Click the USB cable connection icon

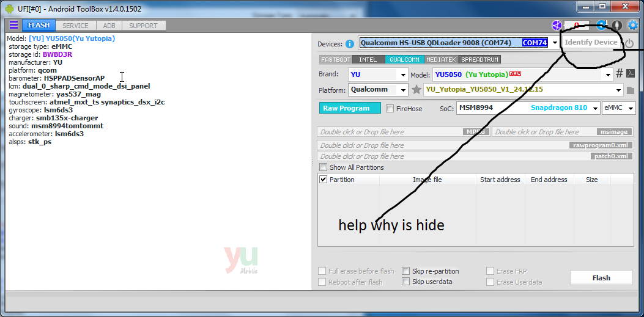pyautogui.click(x=616, y=26)
